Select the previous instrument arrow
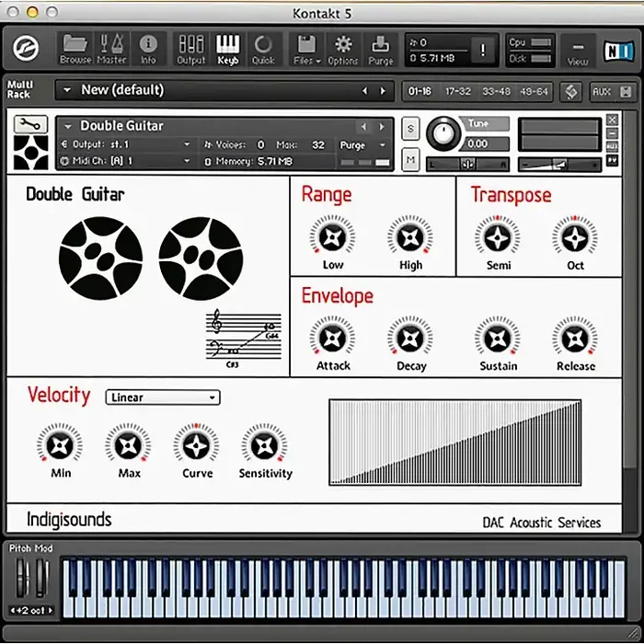 (x=364, y=127)
